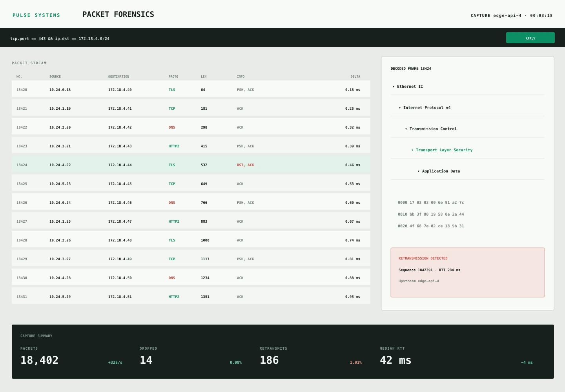Image resolution: width=565 pixels, height=392 pixels.
Task: Sort by the SOURCE column header
Action: coord(55,76)
